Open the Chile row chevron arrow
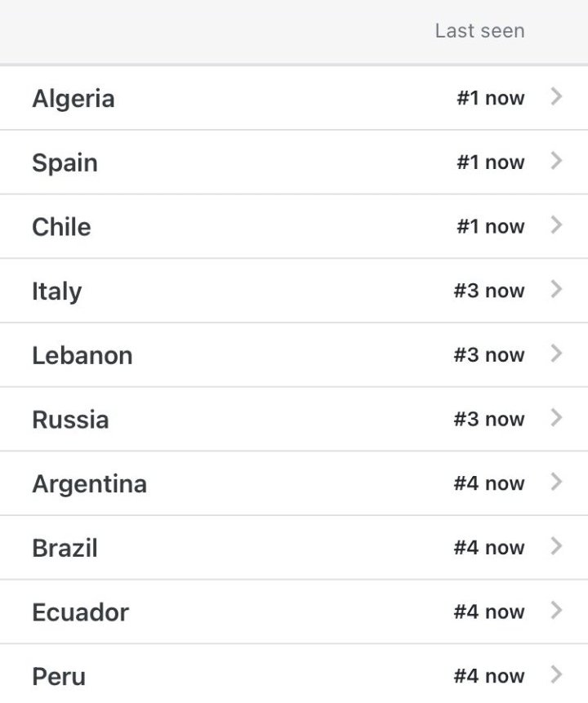588x703 pixels. 557,225
